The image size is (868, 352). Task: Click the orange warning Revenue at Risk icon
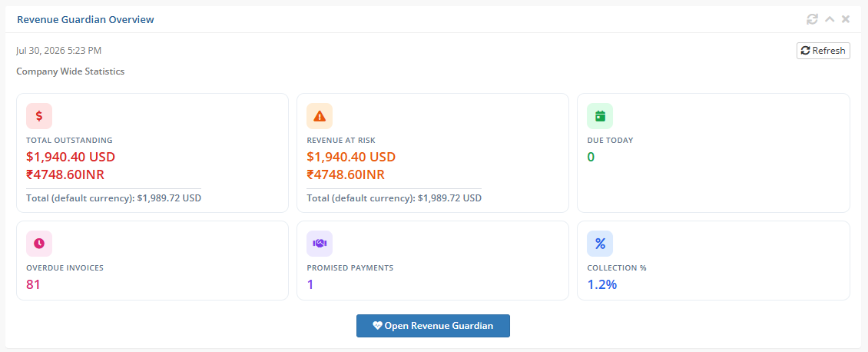click(x=320, y=116)
